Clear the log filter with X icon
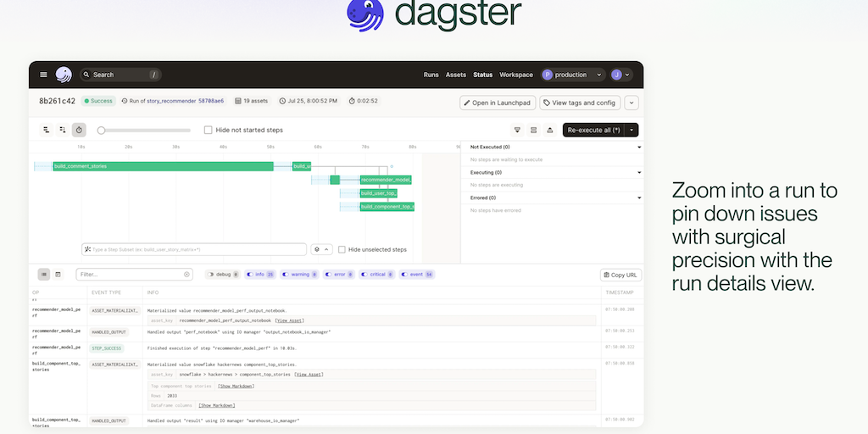868x434 pixels. tap(186, 275)
